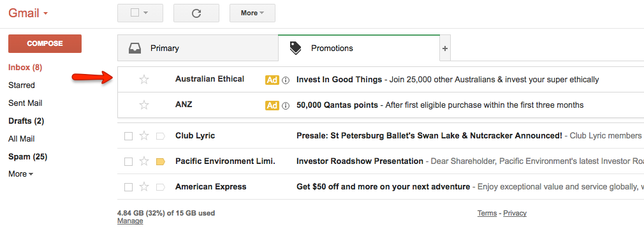Open the Manage storage link
This screenshot has width=644, height=236.
130,221
